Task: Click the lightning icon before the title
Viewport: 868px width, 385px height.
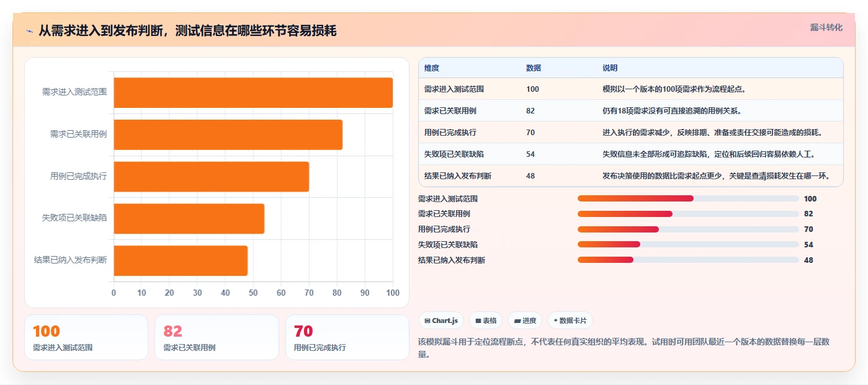Action: tap(29, 30)
